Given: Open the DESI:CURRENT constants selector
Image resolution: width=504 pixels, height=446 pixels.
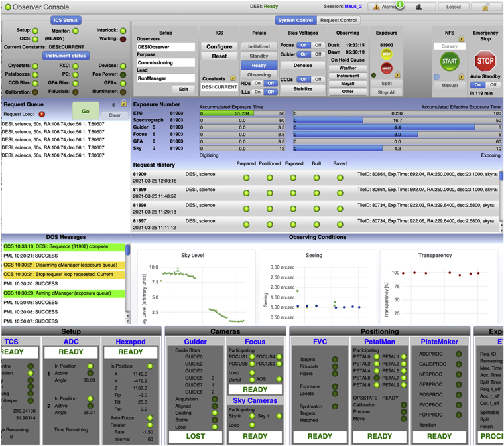Looking at the screenshot, I should pyautogui.click(x=219, y=87).
